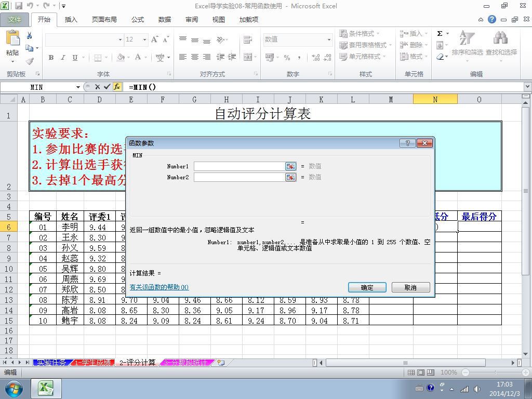Click the Format Painter brush icon
Screen dimensions: 532x399
coord(30,61)
